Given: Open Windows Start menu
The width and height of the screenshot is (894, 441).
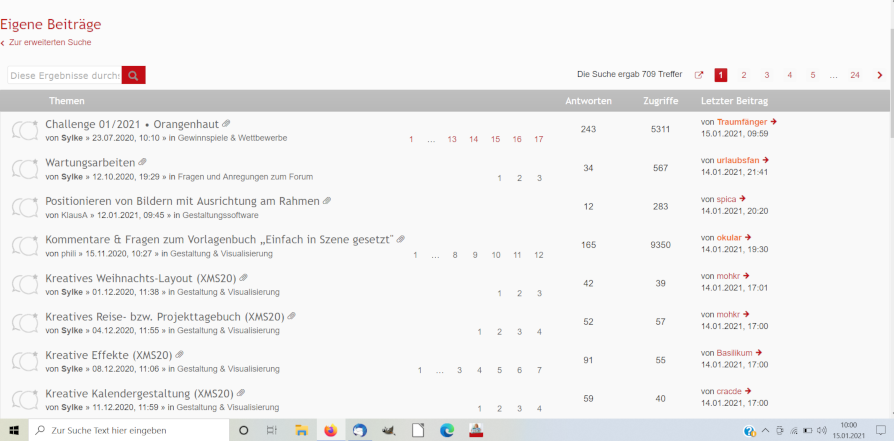Looking at the screenshot, I should [x=14, y=430].
